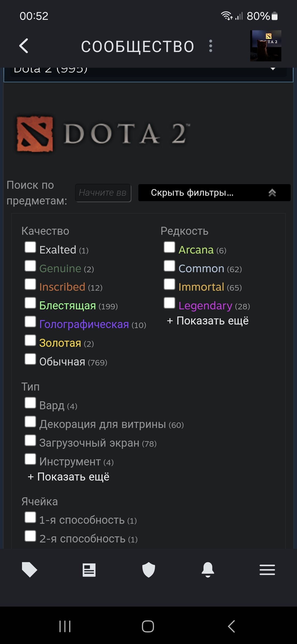This screenshot has height=644, width=297.
Task: Check the Exalted quality filter
Action: coord(30,247)
